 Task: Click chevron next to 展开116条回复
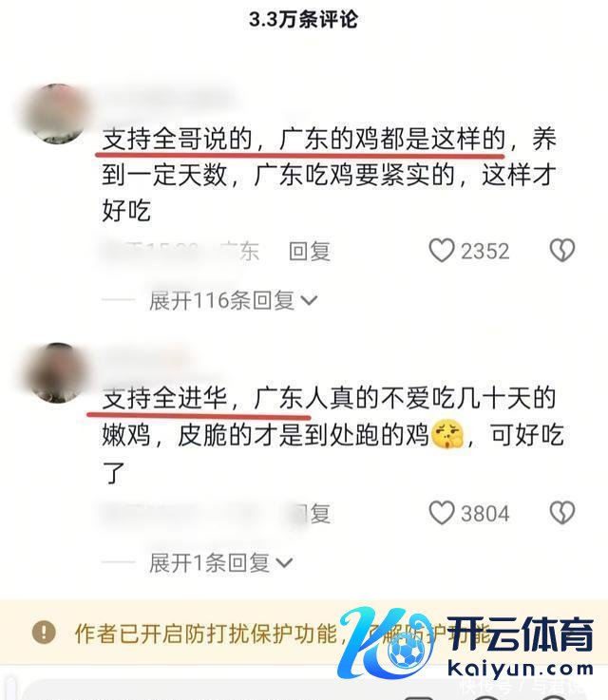click(x=309, y=301)
